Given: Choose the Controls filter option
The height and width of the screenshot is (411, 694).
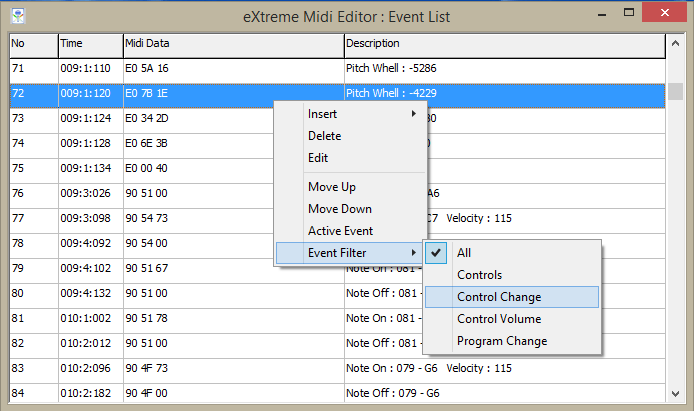Looking at the screenshot, I should [512, 275].
